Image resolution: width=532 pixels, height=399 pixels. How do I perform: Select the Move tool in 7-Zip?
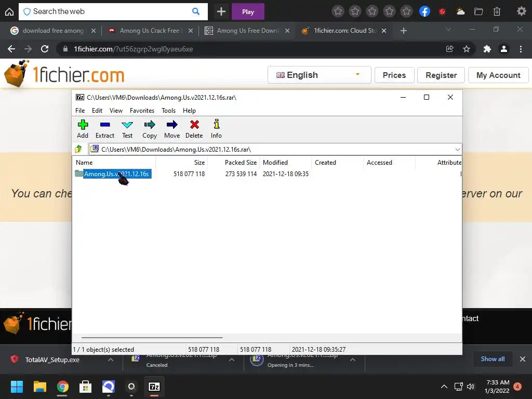[172, 129]
